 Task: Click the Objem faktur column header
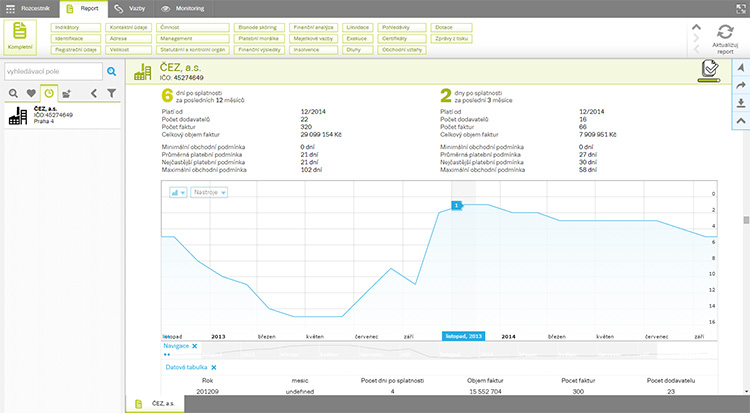485,380
